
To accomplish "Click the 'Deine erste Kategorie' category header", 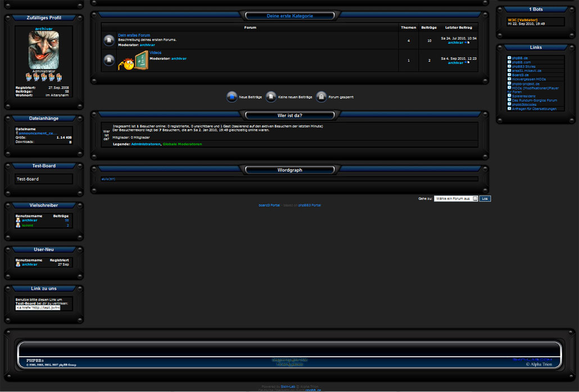I will pyautogui.click(x=289, y=16).
